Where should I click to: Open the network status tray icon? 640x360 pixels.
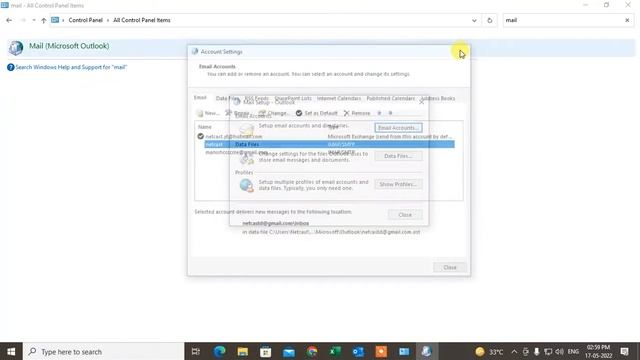(548, 351)
